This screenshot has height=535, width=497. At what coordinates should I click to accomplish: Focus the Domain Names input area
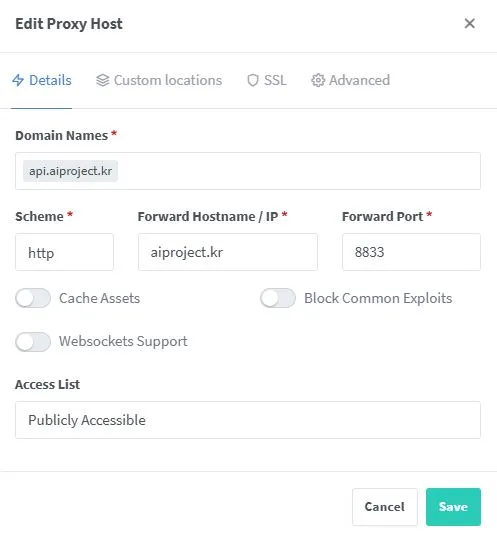click(248, 171)
